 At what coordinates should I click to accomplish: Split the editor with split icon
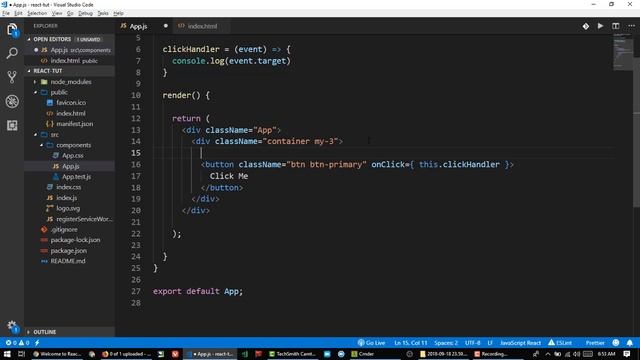[616, 26]
